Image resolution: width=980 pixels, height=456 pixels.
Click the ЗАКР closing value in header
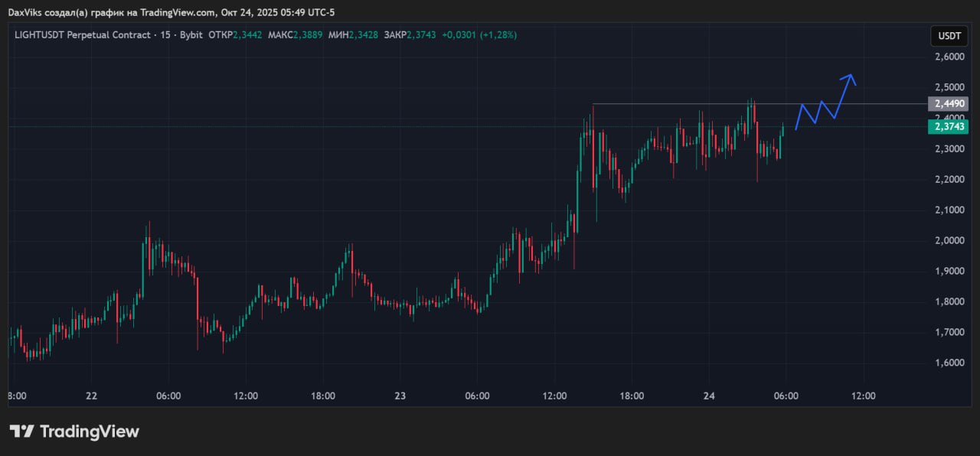click(x=423, y=35)
